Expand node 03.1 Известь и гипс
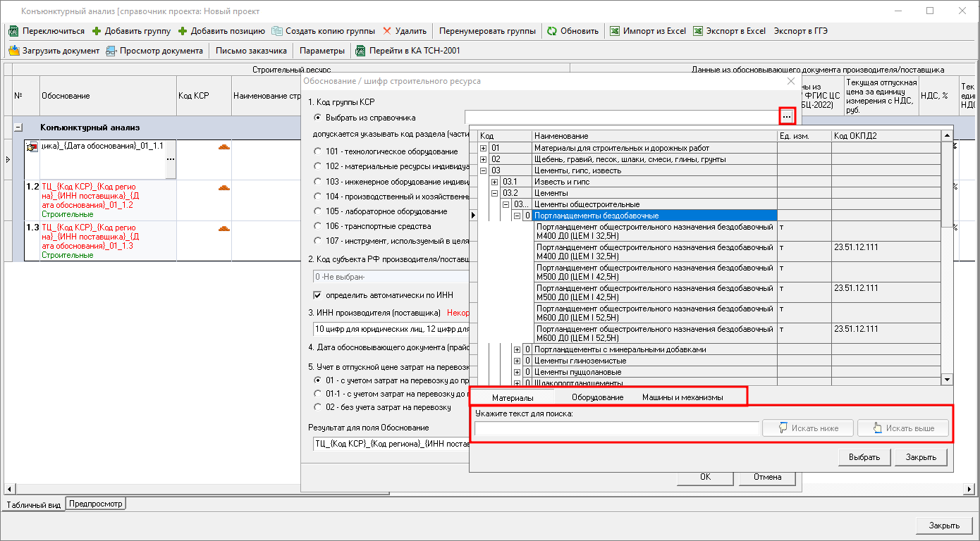Viewport: 980px width, 541px height. (x=494, y=182)
